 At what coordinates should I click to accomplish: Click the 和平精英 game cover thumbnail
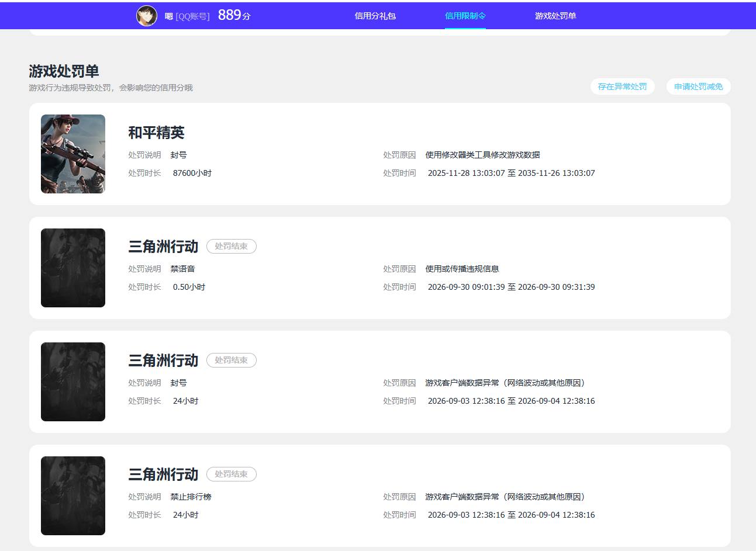[x=73, y=154]
